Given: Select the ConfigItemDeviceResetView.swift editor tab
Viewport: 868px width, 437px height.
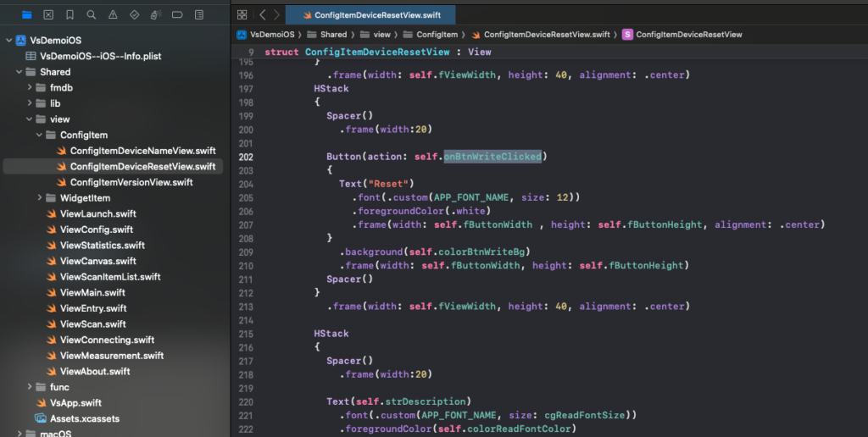Looking at the screenshot, I should 370,14.
